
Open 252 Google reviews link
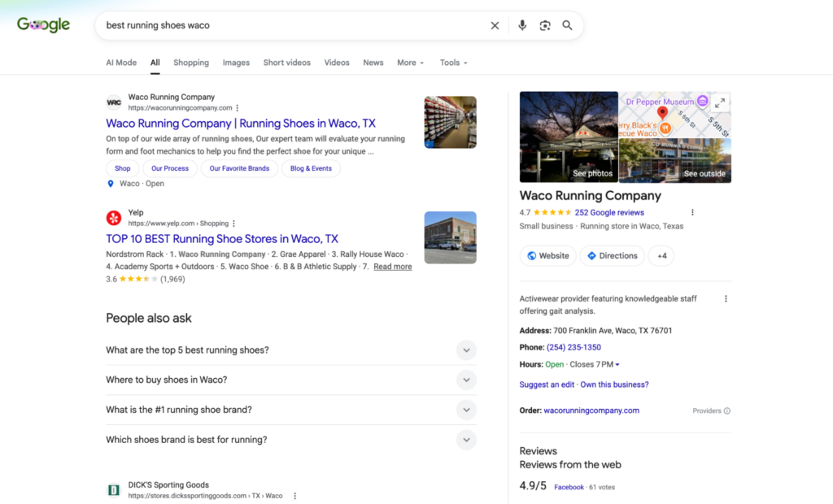609,212
